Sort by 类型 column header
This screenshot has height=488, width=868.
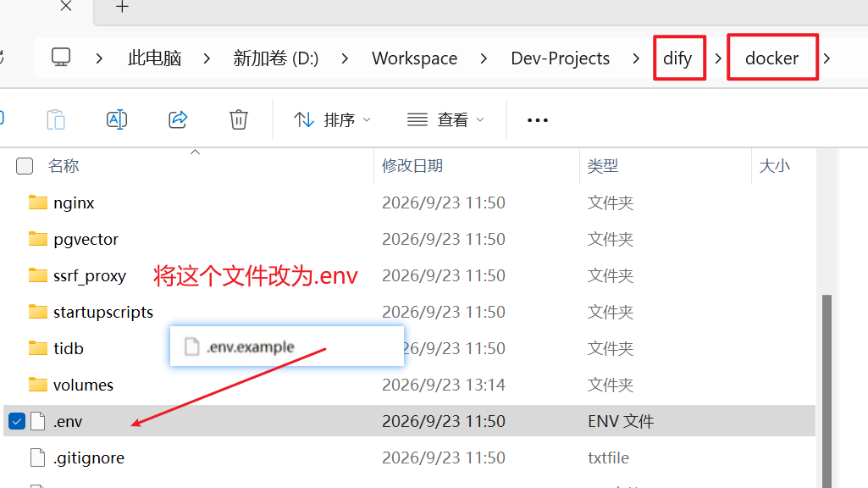[x=602, y=165]
